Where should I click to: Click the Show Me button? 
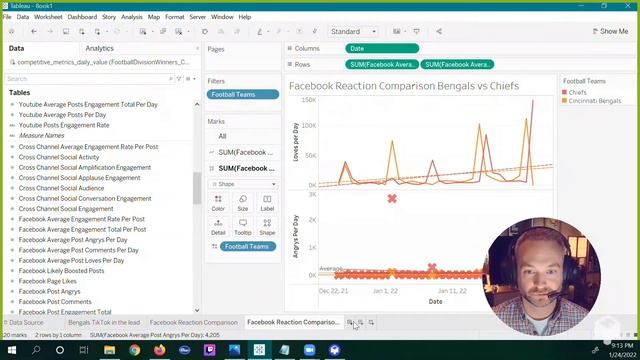(610, 31)
